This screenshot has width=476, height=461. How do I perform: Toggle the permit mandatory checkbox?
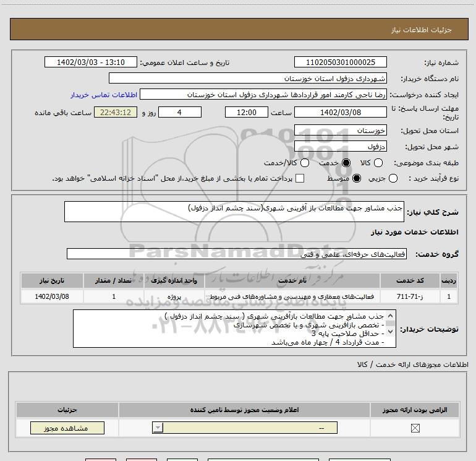(415, 428)
